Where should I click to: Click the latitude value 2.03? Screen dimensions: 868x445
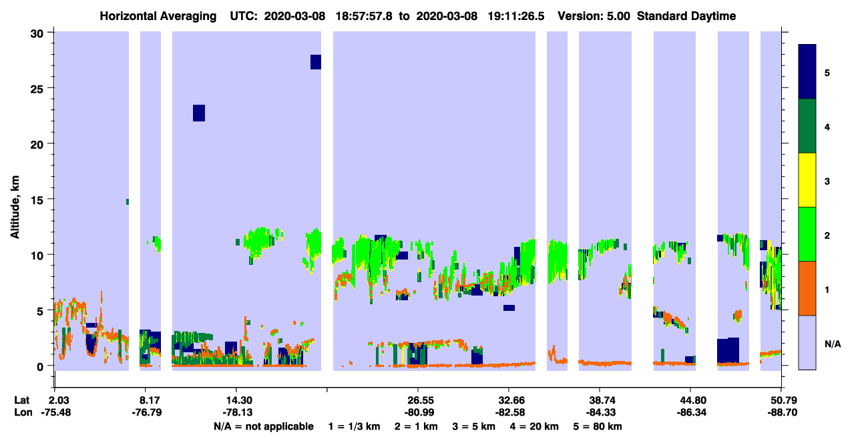coord(59,400)
